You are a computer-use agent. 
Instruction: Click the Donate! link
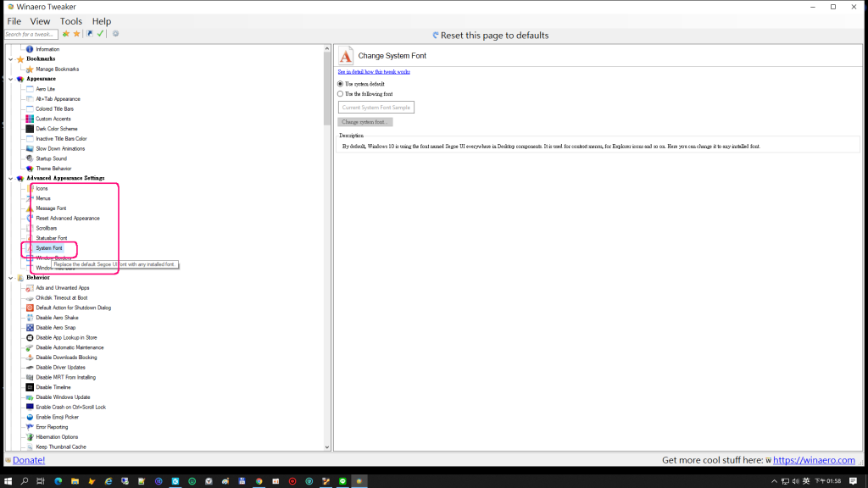coord(28,460)
